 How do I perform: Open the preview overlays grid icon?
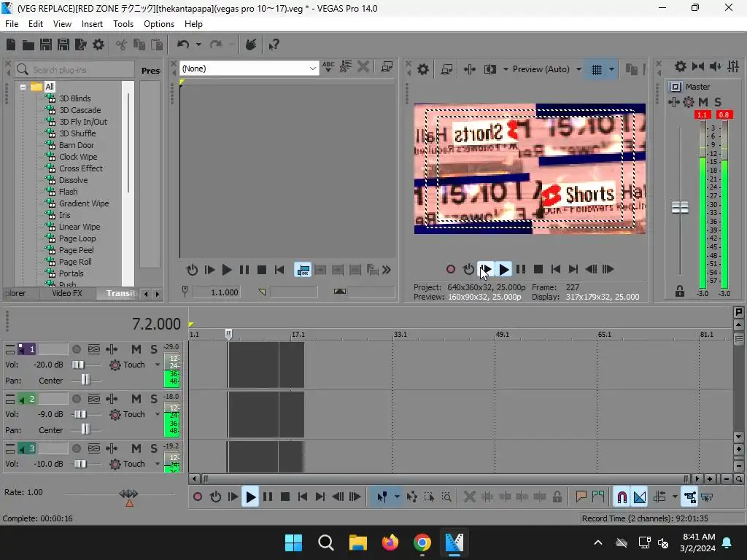(x=597, y=69)
